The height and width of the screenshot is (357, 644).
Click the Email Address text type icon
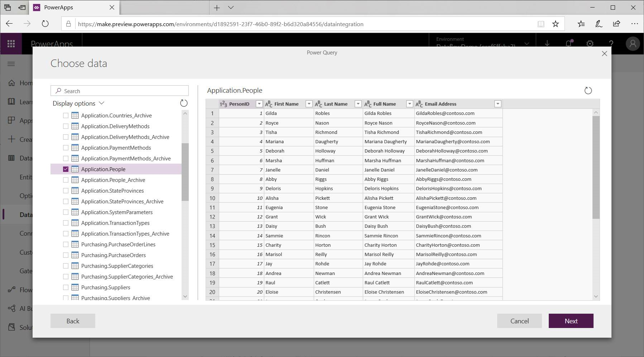click(x=419, y=104)
